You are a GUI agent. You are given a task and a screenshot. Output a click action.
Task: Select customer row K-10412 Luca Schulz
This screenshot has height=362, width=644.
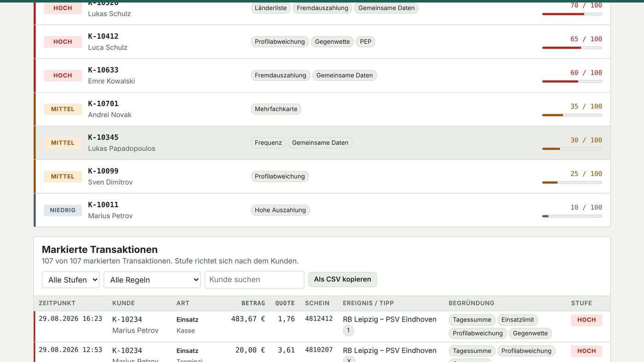click(x=322, y=42)
